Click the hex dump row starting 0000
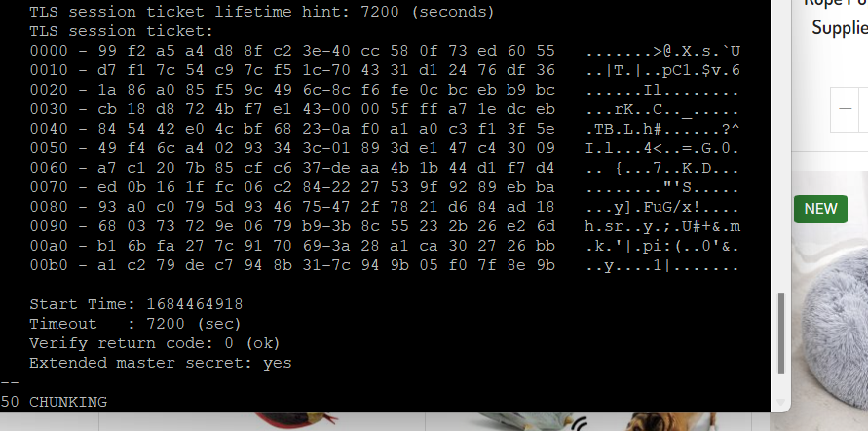The image size is (868, 431). 385,51
